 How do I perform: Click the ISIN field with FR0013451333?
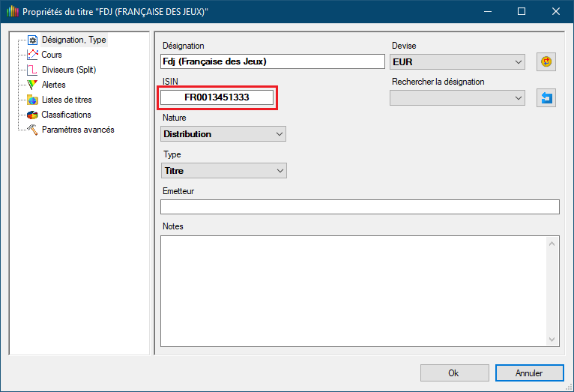pos(217,97)
